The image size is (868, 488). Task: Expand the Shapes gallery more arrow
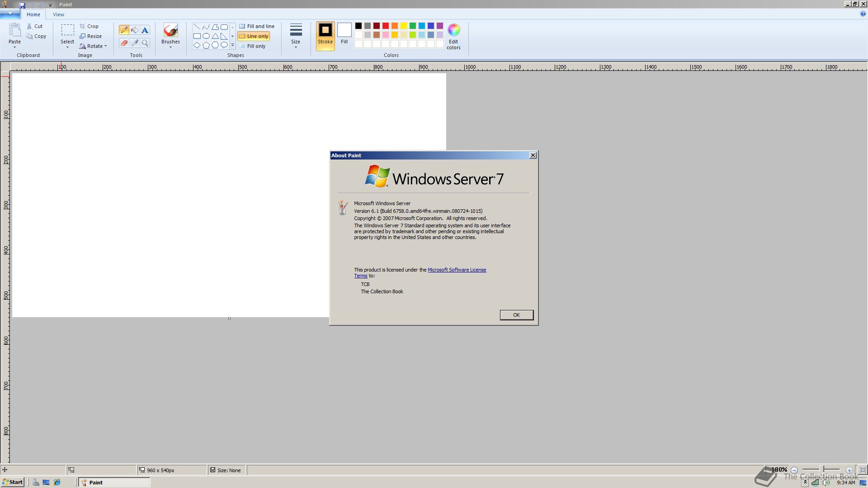coord(233,45)
